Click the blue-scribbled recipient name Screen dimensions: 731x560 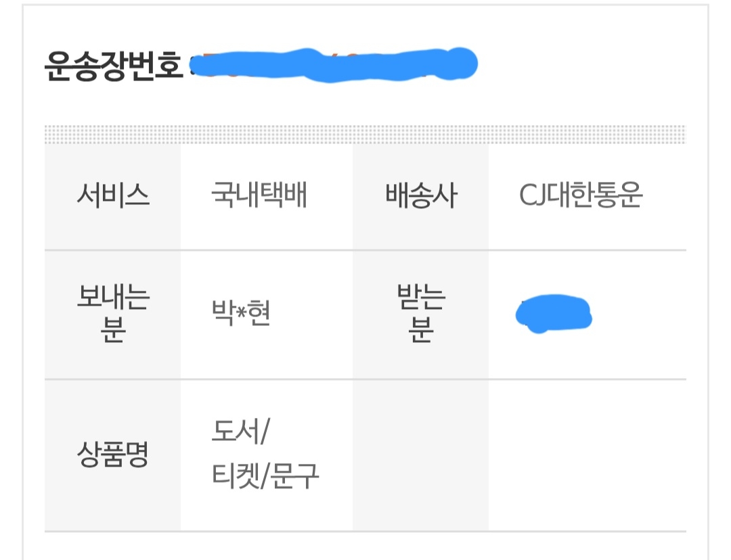553,314
